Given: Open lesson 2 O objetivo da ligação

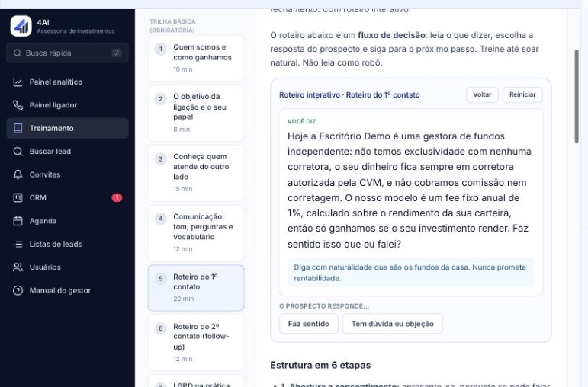Looking at the screenshot, I should point(196,113).
